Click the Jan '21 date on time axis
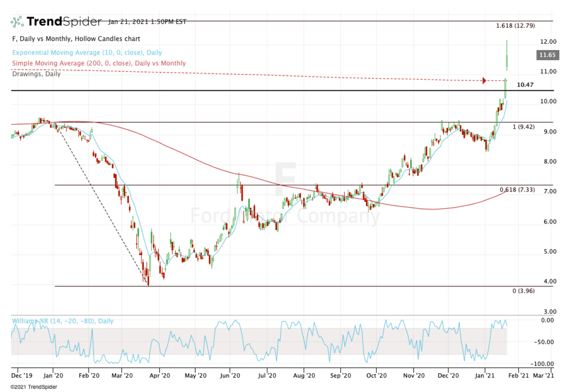 pos(485,375)
